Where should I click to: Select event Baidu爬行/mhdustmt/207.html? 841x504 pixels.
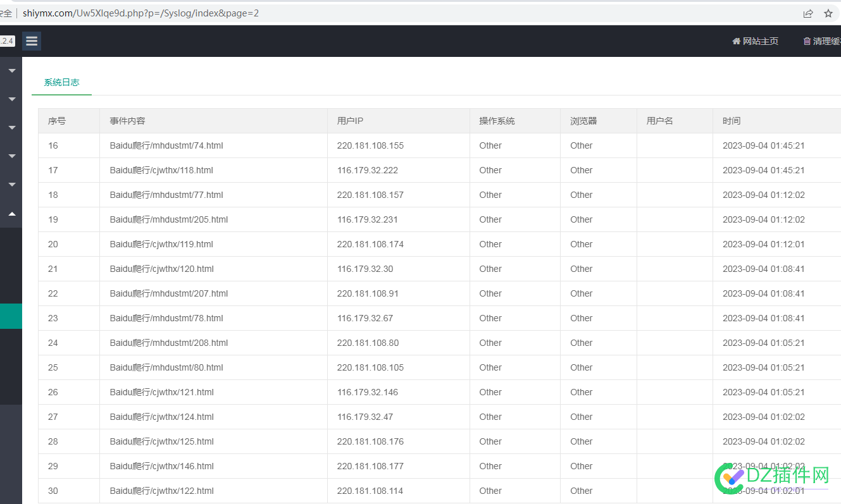(x=169, y=293)
